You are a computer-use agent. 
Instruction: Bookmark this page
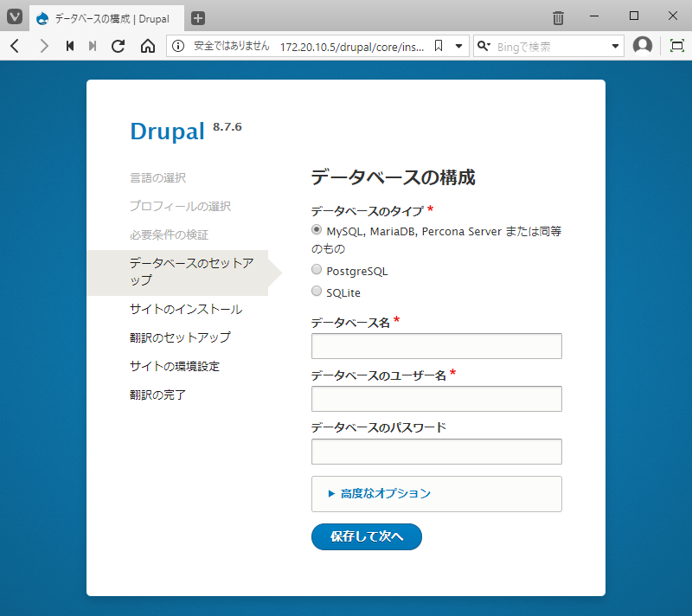coord(439,46)
